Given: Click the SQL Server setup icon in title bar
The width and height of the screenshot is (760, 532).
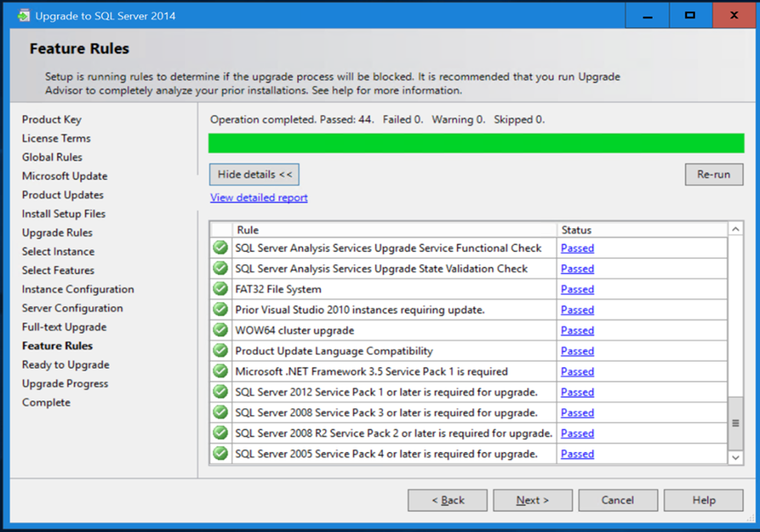Looking at the screenshot, I should click(23, 16).
